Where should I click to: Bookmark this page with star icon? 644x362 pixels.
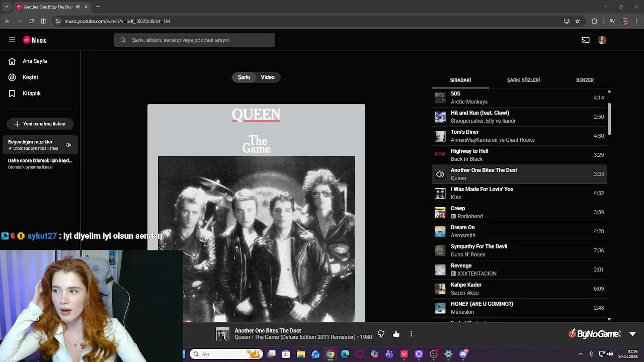578,21
